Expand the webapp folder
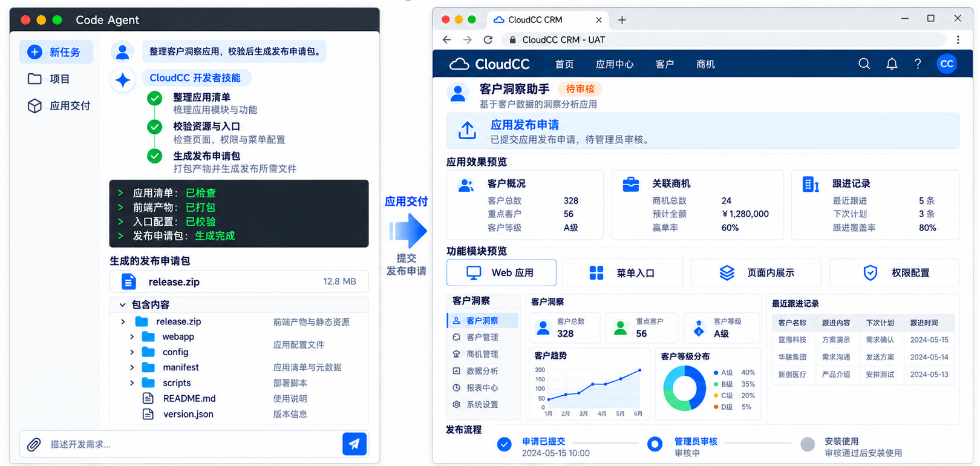The height and width of the screenshot is (466, 980). (132, 336)
